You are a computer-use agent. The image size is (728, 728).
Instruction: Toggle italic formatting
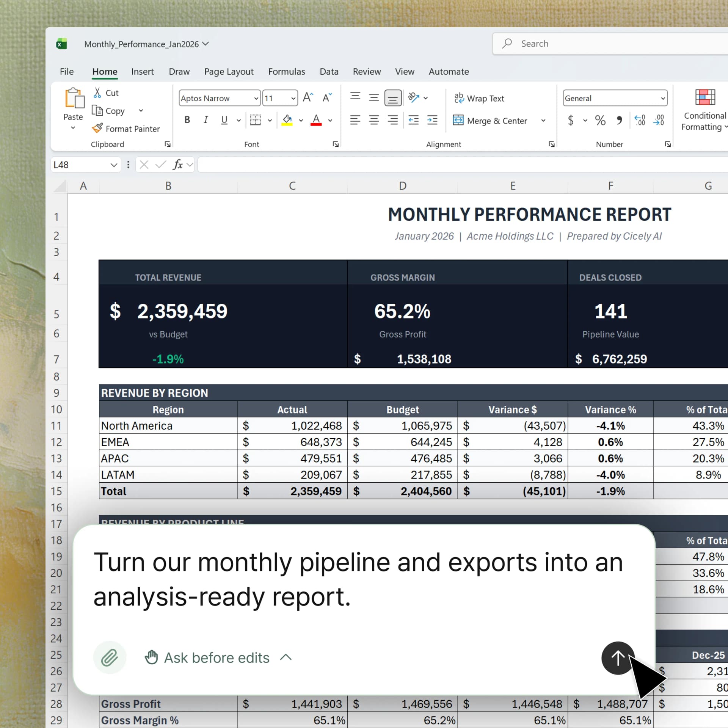(206, 120)
